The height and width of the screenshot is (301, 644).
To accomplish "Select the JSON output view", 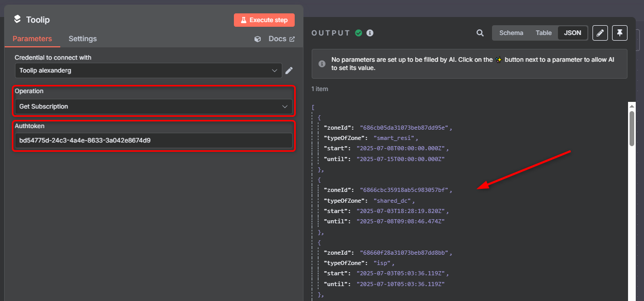I will (572, 33).
